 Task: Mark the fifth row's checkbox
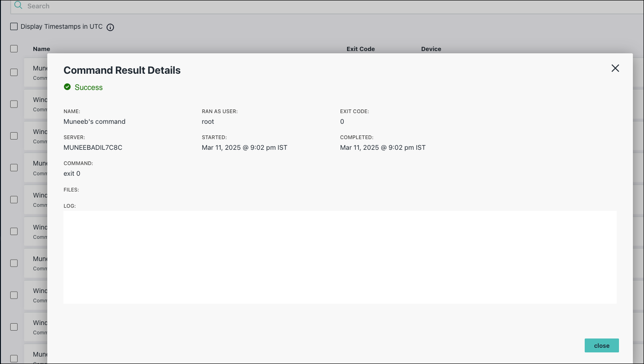tap(14, 199)
